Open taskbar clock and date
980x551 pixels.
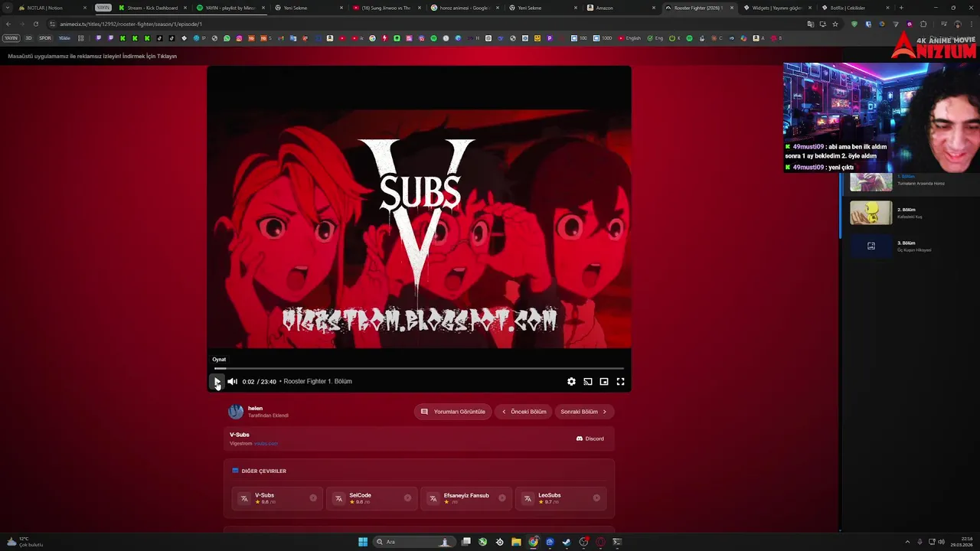point(962,542)
